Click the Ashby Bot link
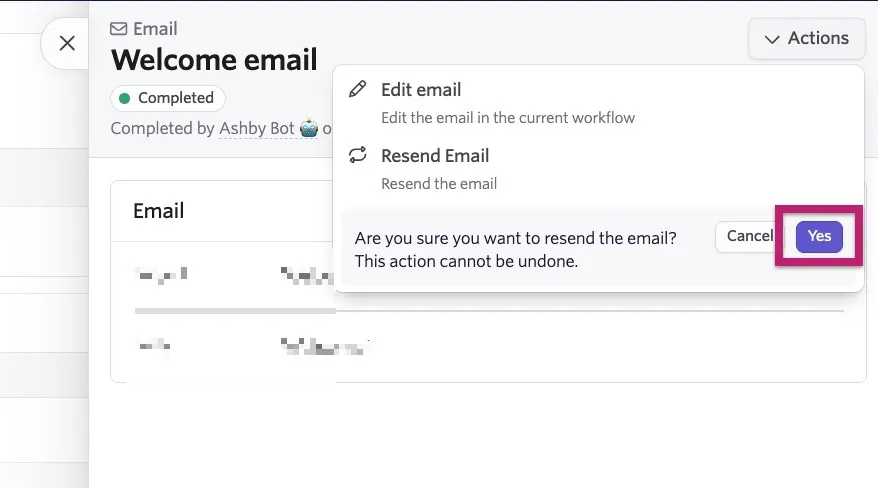This screenshot has height=488, width=878. [x=256, y=128]
